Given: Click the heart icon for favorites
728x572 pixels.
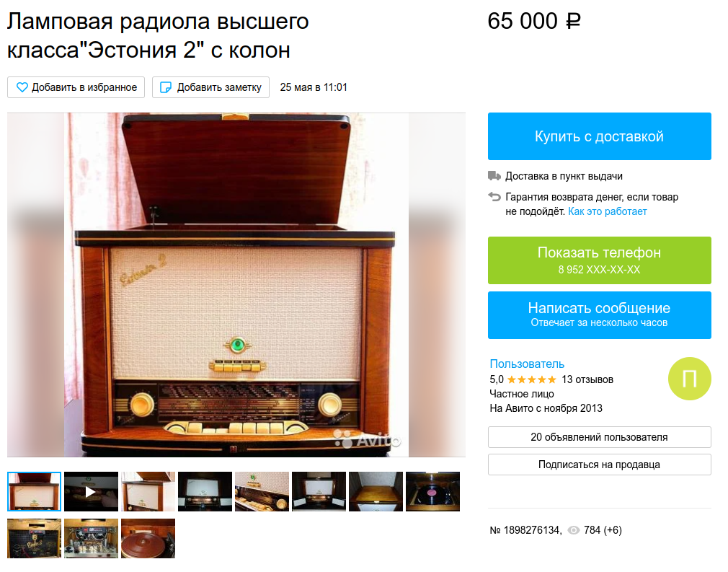Looking at the screenshot, I should [22, 87].
